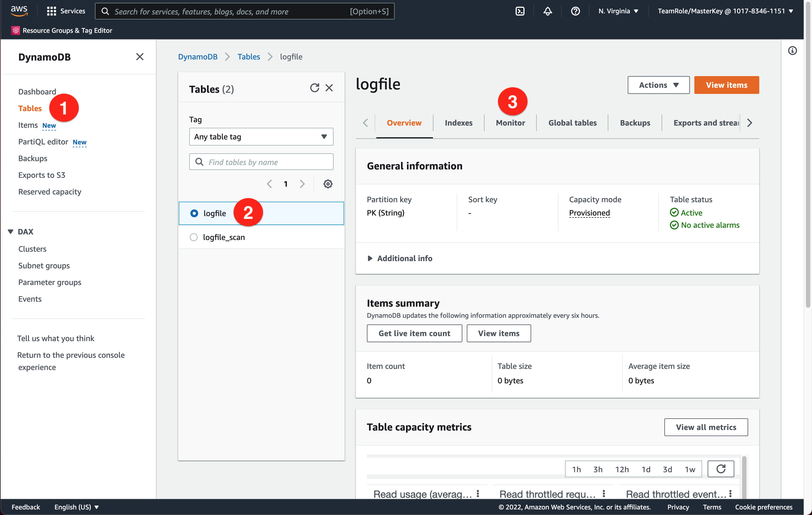Click the Provisioned capacity mode link
The height and width of the screenshot is (515, 812).
pos(589,213)
